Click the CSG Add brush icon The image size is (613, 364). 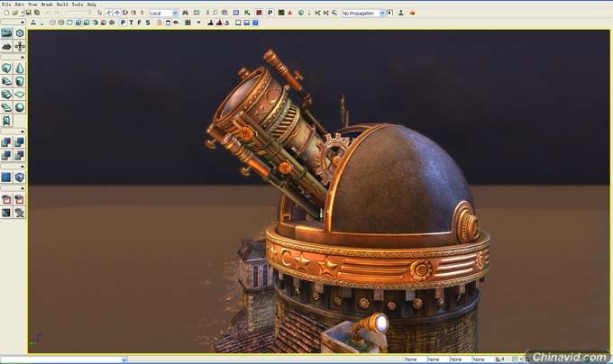tap(7, 141)
